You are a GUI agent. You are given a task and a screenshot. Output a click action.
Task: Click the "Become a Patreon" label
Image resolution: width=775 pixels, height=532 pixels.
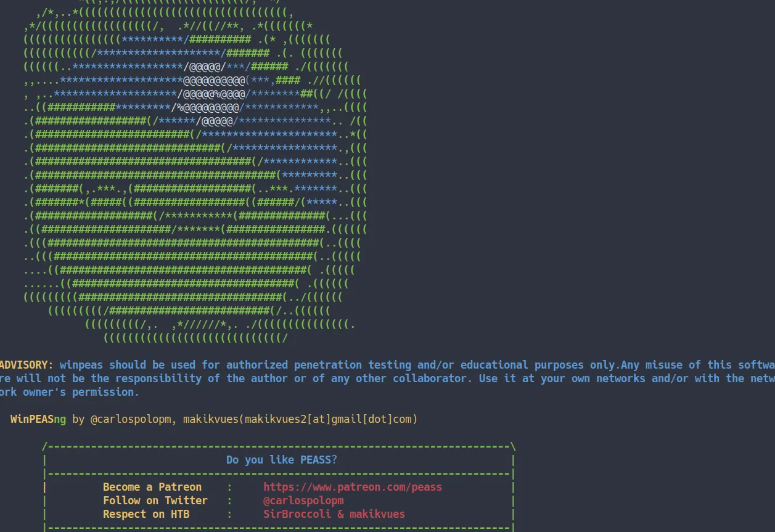pos(152,487)
